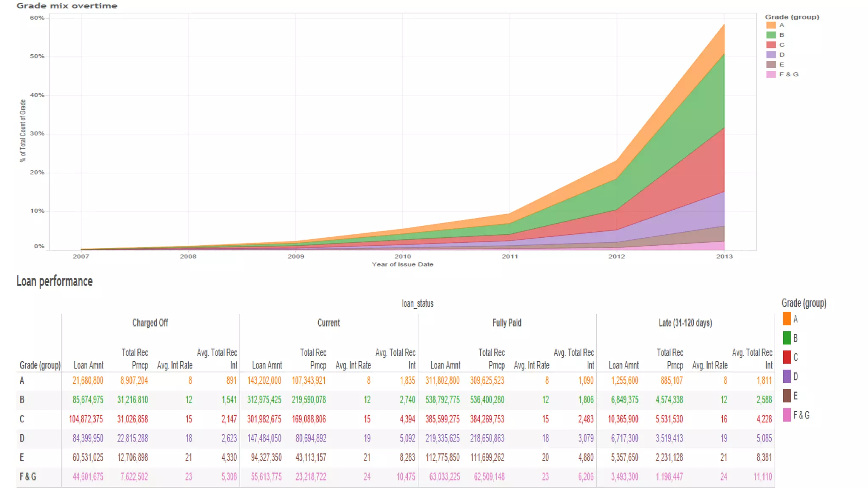Select row header for grade D

(22, 438)
